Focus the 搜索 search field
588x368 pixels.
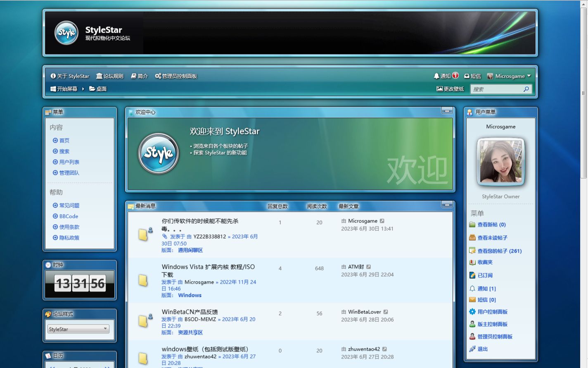496,89
